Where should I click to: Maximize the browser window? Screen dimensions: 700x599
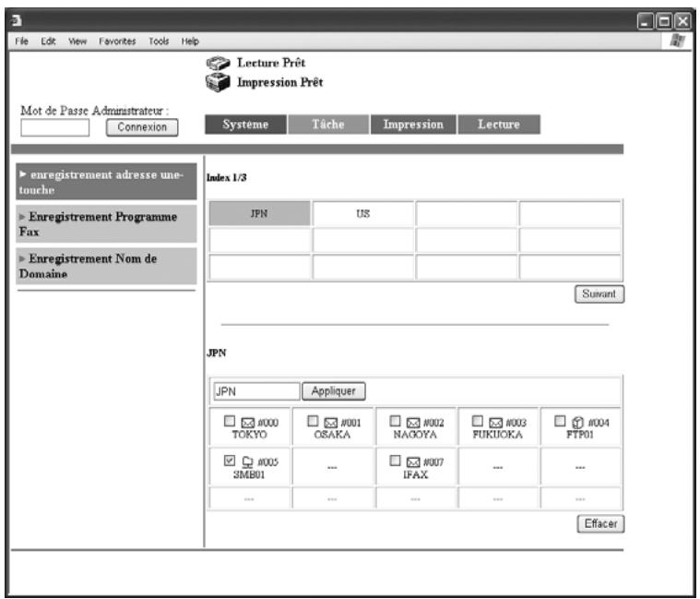[x=664, y=21]
